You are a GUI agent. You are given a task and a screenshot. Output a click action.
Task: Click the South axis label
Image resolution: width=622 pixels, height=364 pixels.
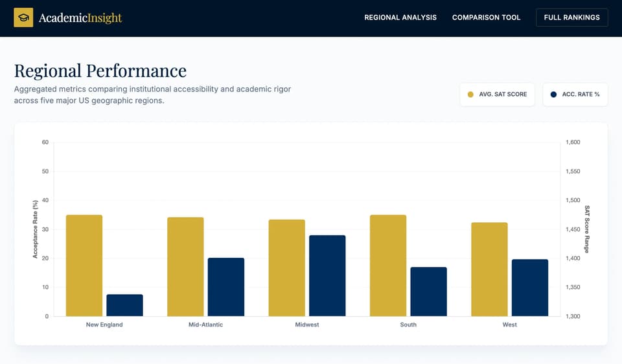408,324
